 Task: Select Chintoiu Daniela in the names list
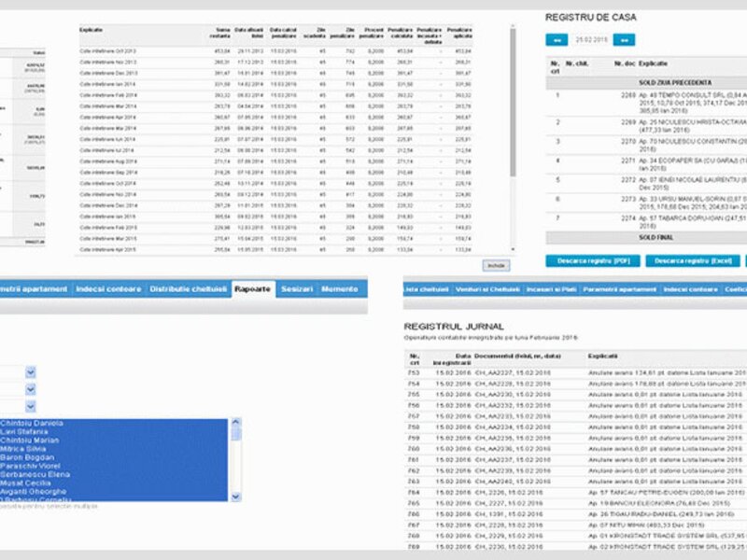113,423
